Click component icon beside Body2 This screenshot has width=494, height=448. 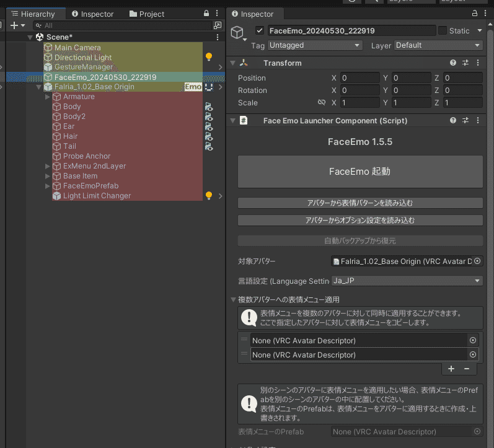208,116
